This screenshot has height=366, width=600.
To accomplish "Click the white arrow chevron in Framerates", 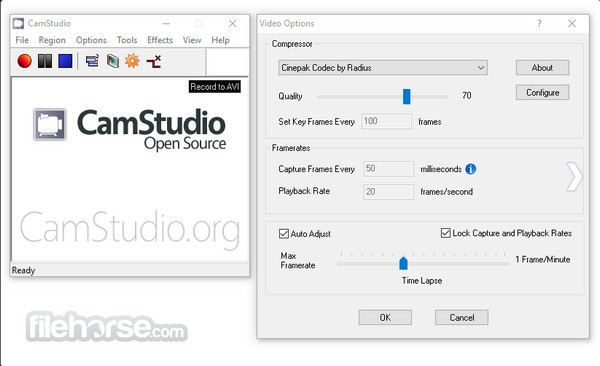I will [x=574, y=176].
